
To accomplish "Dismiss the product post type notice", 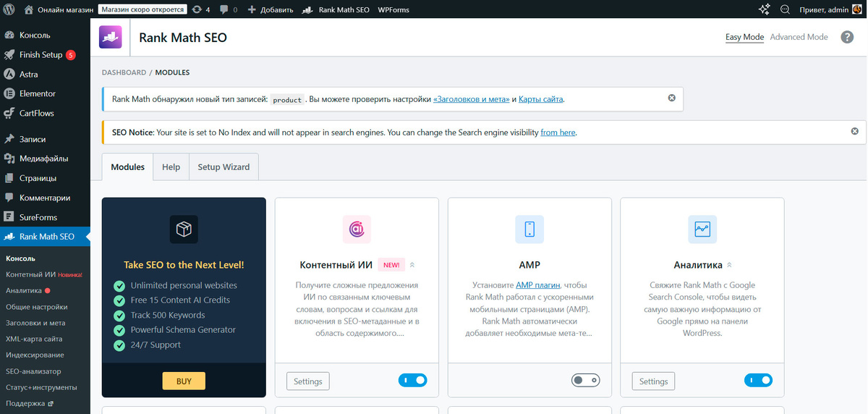I will (x=672, y=98).
